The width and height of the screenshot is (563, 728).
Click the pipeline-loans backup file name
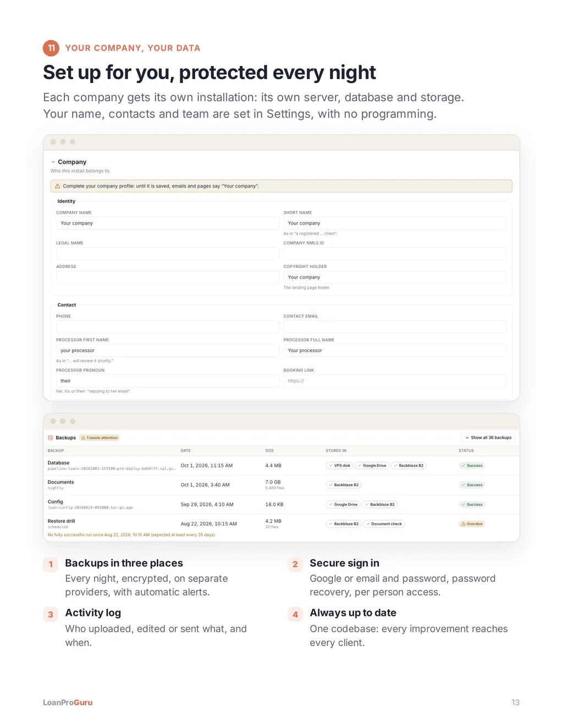(x=112, y=469)
